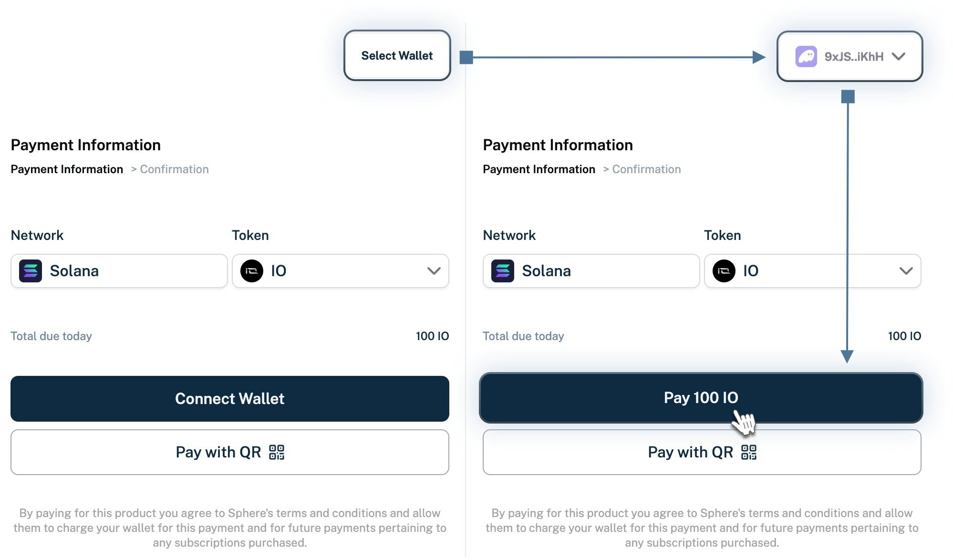Select Payment Information breadcrumb in left panel
The height and width of the screenshot is (560, 953).
coord(67,169)
